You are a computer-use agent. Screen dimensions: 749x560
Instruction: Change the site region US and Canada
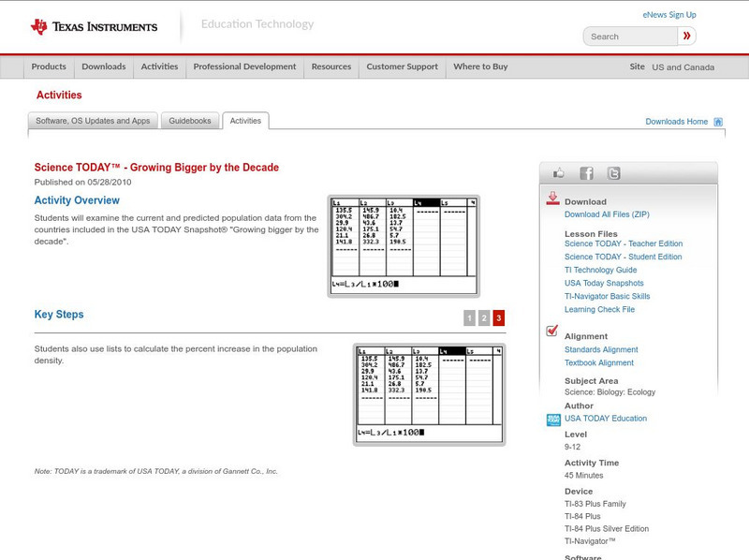click(683, 67)
